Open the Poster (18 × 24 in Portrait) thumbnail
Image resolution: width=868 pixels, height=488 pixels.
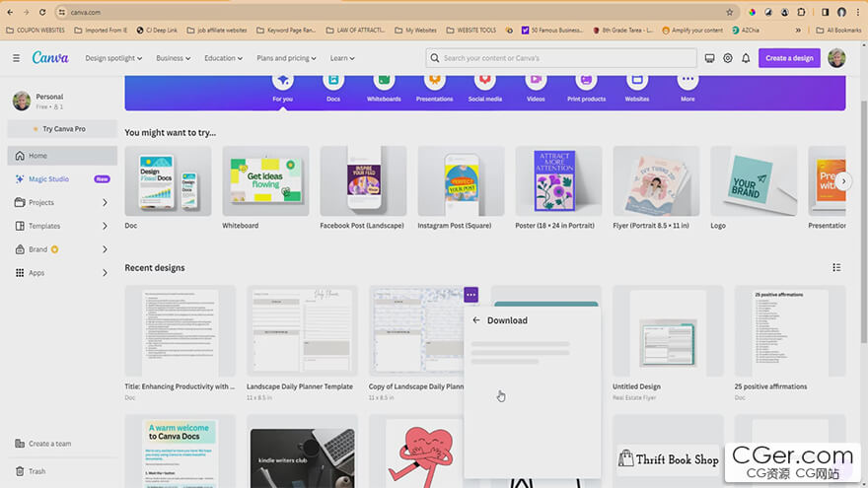point(558,181)
